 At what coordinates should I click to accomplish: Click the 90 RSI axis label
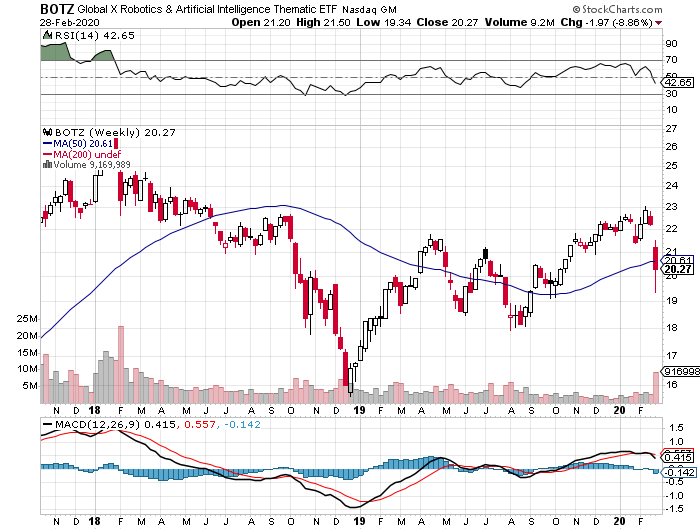coord(671,44)
